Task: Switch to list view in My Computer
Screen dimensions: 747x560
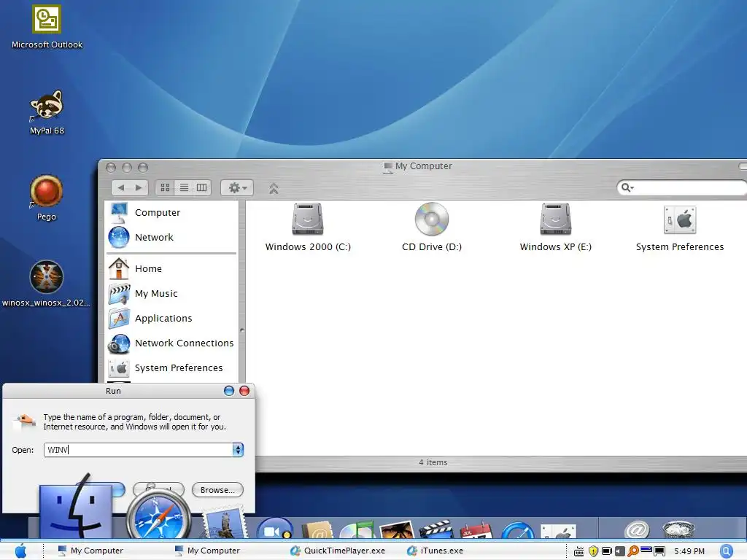Action: pyautogui.click(x=184, y=187)
